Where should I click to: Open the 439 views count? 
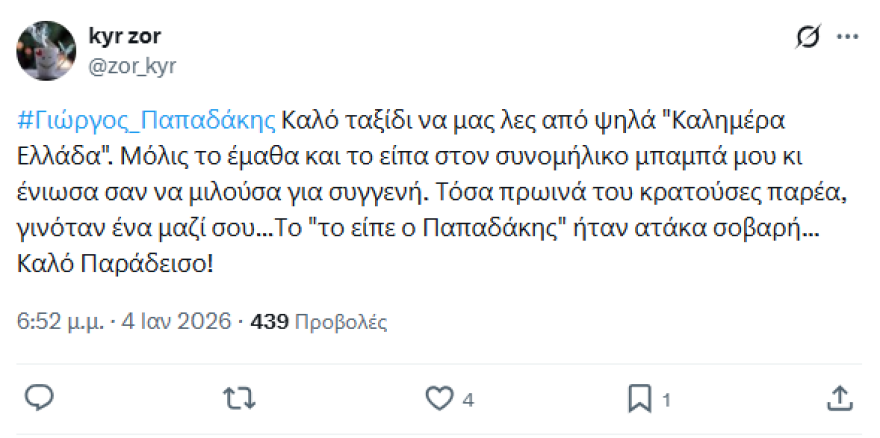(x=269, y=322)
